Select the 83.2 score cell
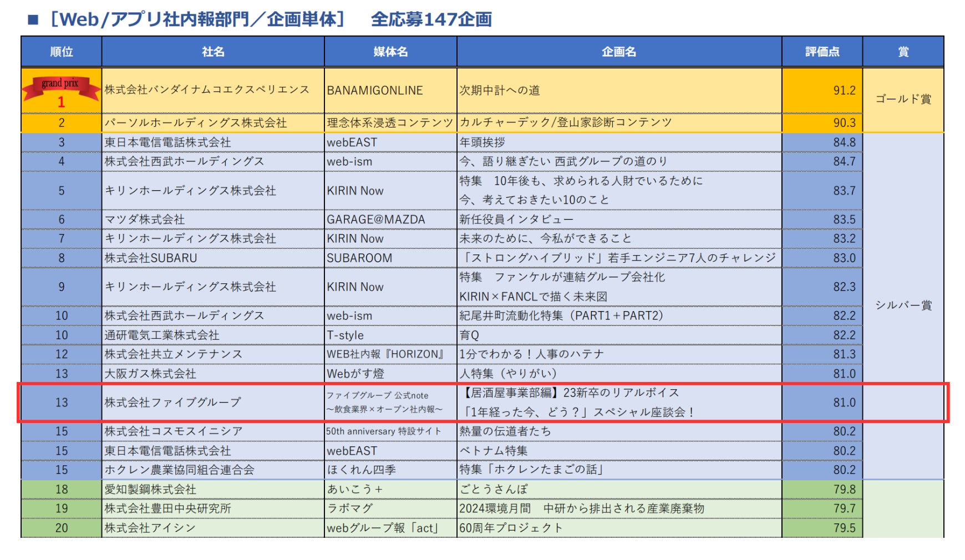The width and height of the screenshot is (965, 560). point(822,238)
